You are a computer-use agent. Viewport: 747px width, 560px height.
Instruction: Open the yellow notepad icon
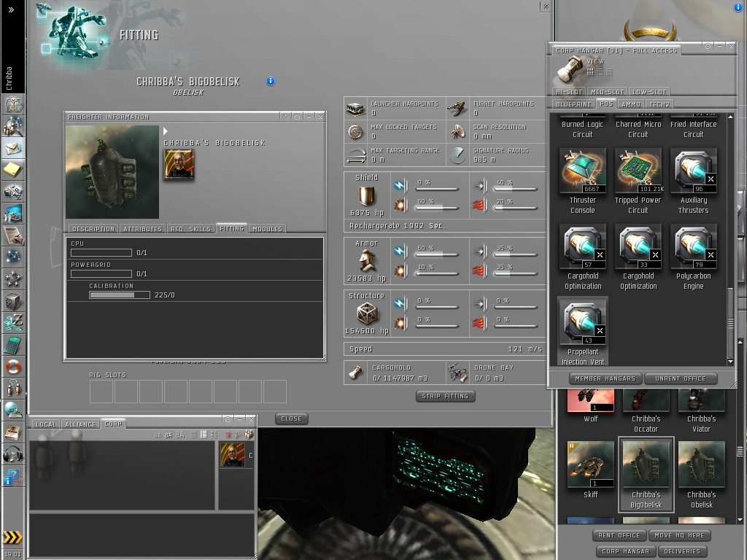tap(13, 169)
